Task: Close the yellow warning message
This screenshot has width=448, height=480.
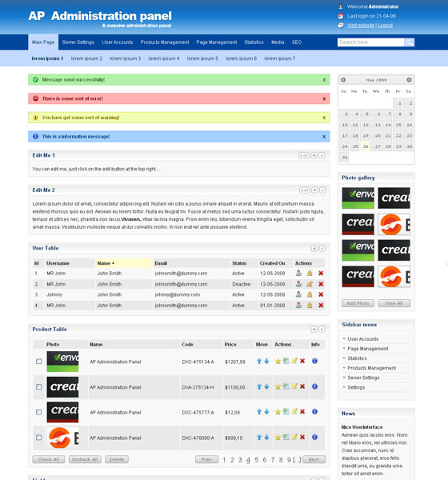Action: pos(324,118)
